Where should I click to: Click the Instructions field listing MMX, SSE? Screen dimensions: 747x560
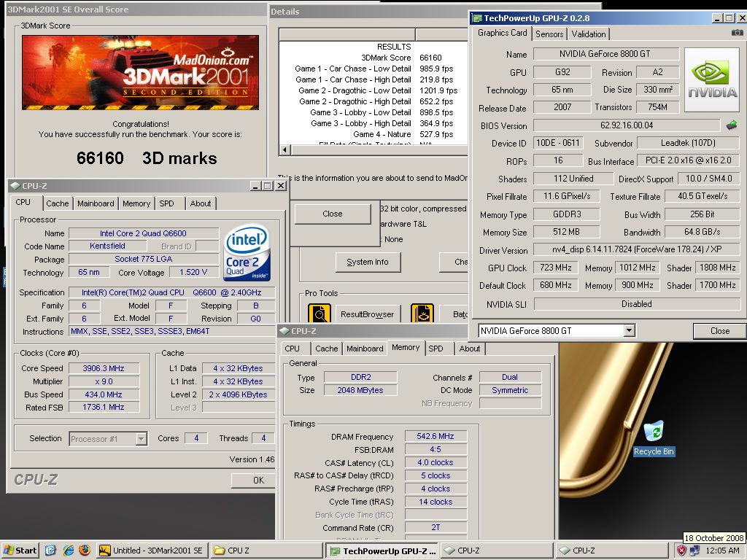[173, 332]
